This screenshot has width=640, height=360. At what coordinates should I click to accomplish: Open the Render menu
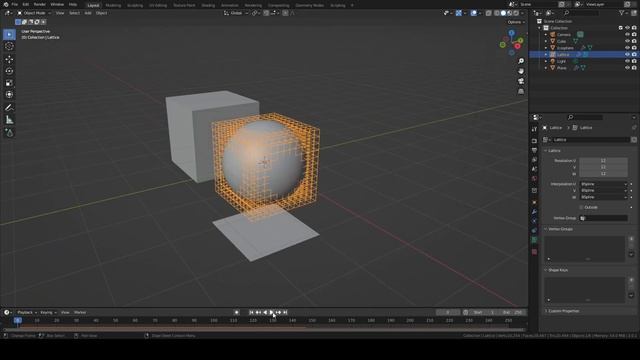[x=40, y=4]
